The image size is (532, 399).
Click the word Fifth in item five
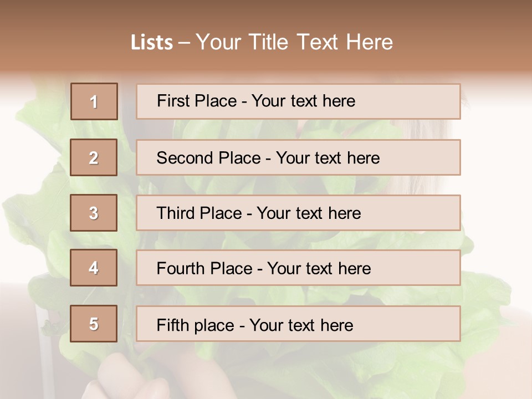172,325
